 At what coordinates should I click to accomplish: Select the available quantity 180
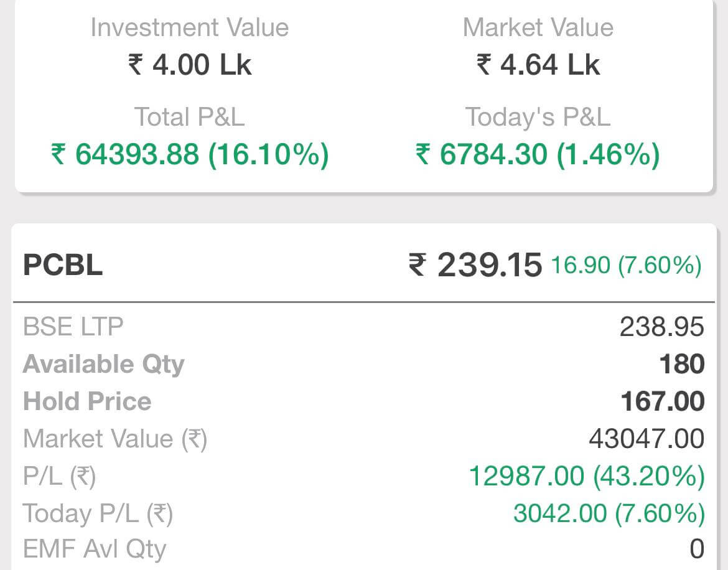(682, 364)
